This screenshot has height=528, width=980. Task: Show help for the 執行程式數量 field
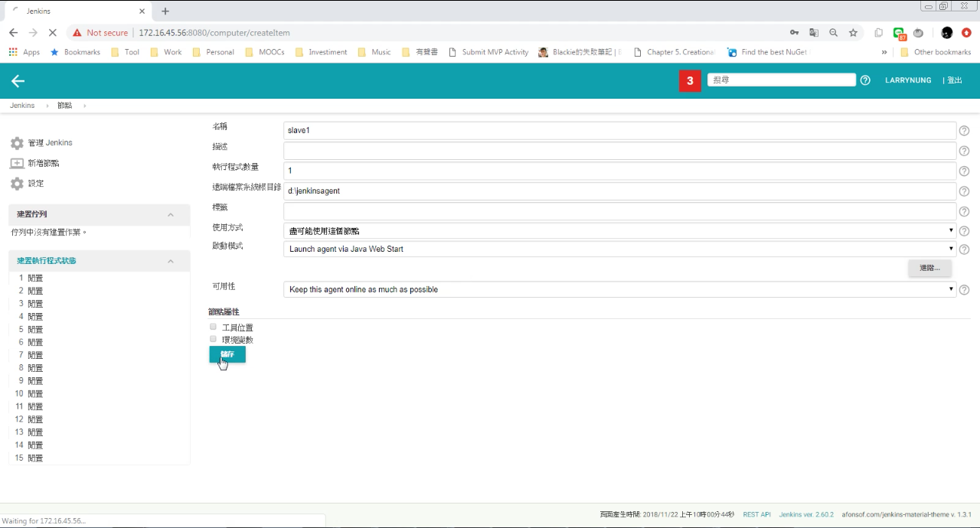965,171
